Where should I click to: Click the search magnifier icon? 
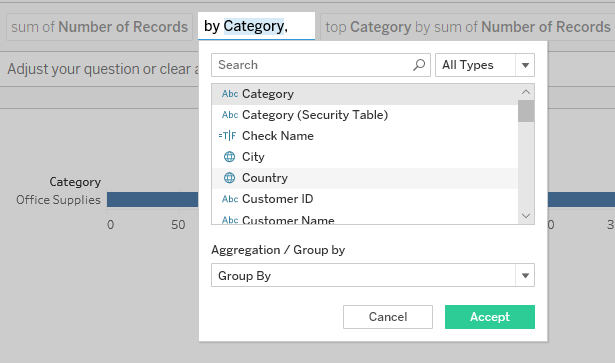tap(419, 65)
